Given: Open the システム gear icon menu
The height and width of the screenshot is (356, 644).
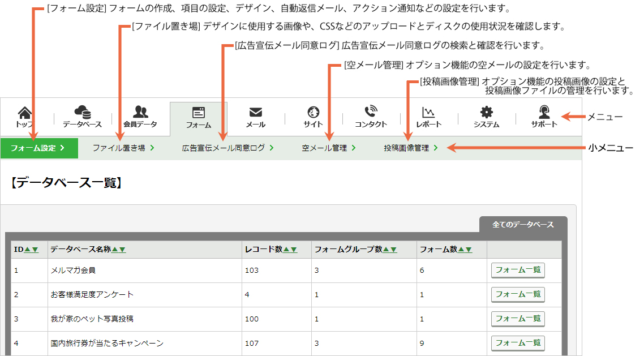Looking at the screenshot, I should pyautogui.click(x=486, y=117).
